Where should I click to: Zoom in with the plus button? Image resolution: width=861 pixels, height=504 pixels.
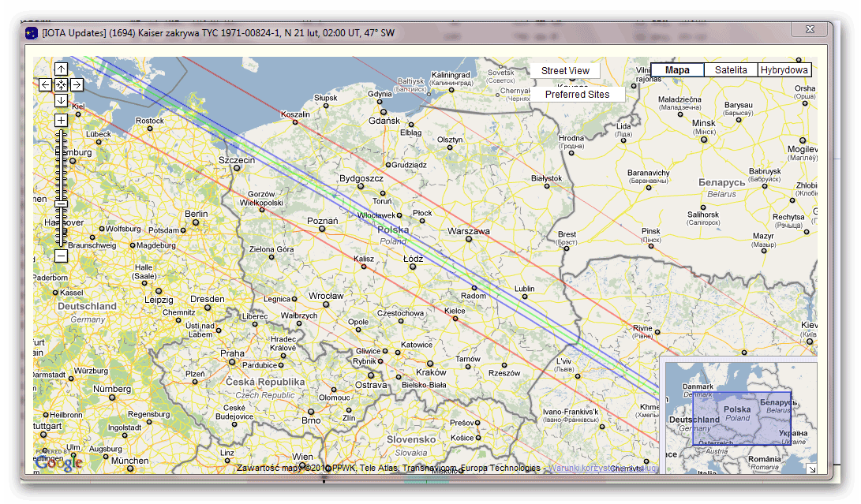(61, 120)
